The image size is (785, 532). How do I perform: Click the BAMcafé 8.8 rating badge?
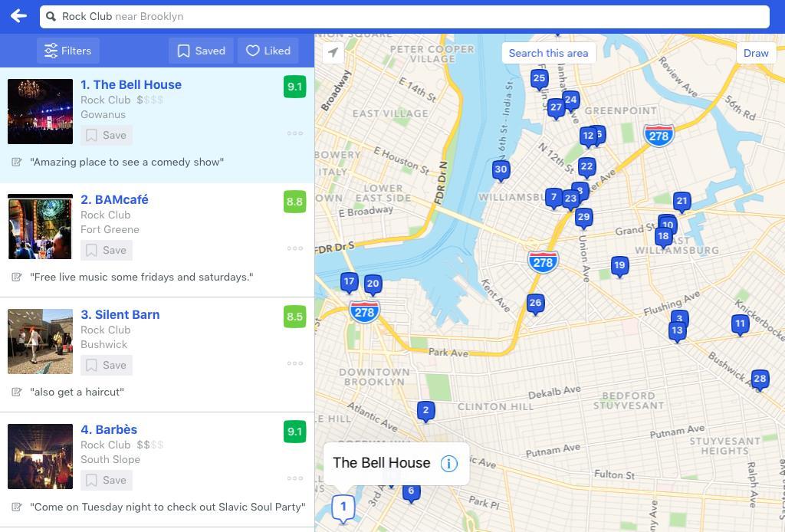coord(295,202)
